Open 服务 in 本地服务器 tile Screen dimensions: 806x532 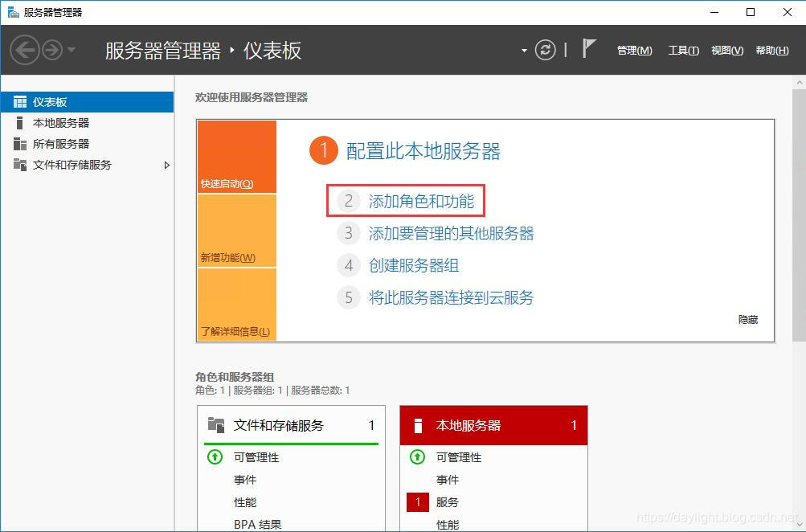pyautogui.click(x=448, y=502)
